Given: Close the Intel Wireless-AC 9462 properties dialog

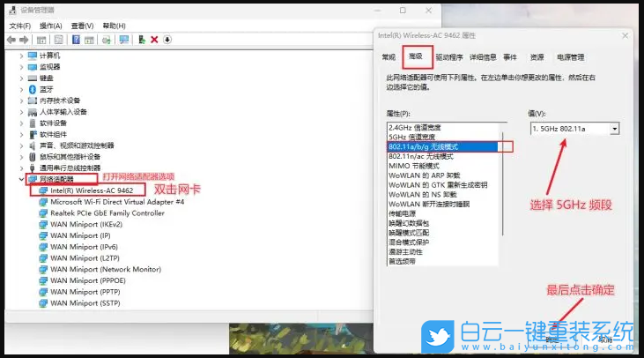Looking at the screenshot, I should (625, 36).
